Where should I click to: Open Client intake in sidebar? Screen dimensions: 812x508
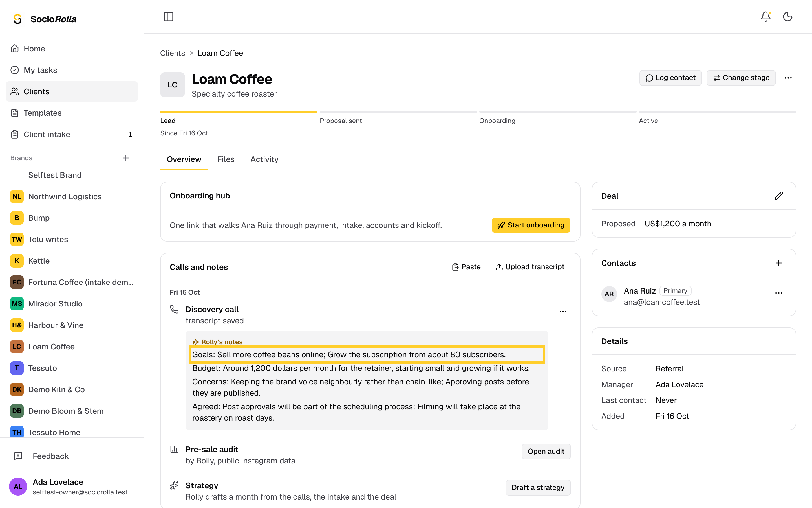pos(72,134)
